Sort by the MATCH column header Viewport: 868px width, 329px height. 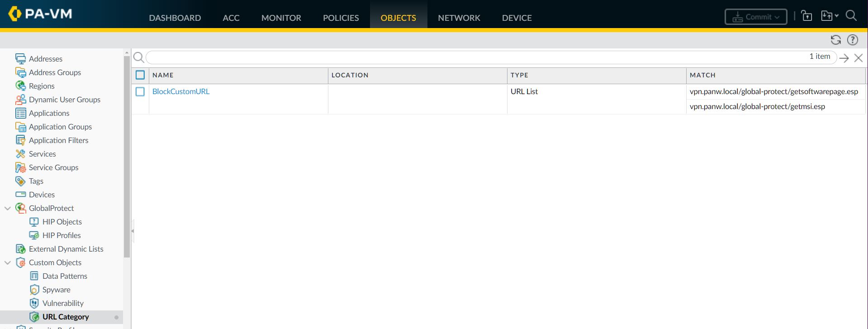click(776, 75)
